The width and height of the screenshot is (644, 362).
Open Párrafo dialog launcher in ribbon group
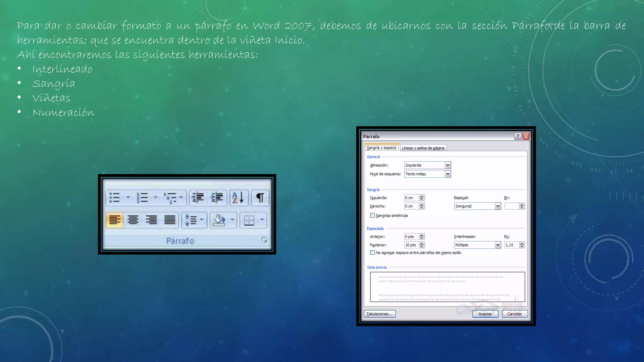(265, 240)
